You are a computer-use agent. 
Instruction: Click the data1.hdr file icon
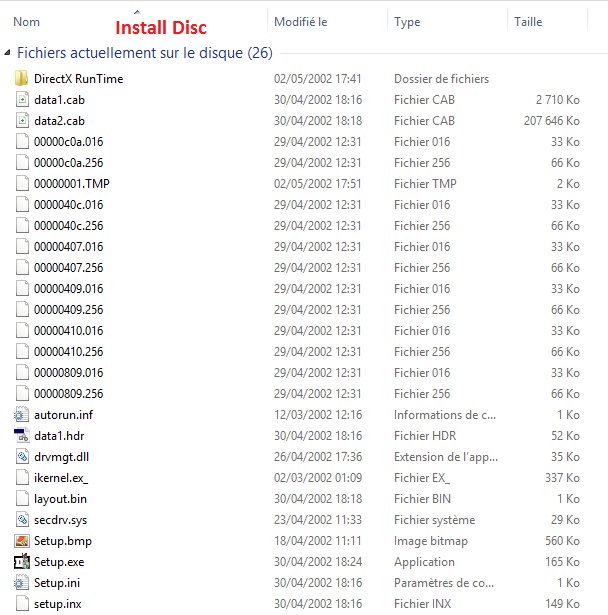[x=21, y=436]
